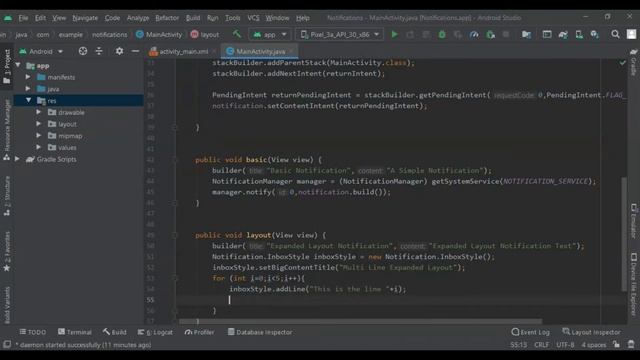640x360 pixels.
Task: Toggle the Gradle panel on right edge
Action: tap(633, 62)
